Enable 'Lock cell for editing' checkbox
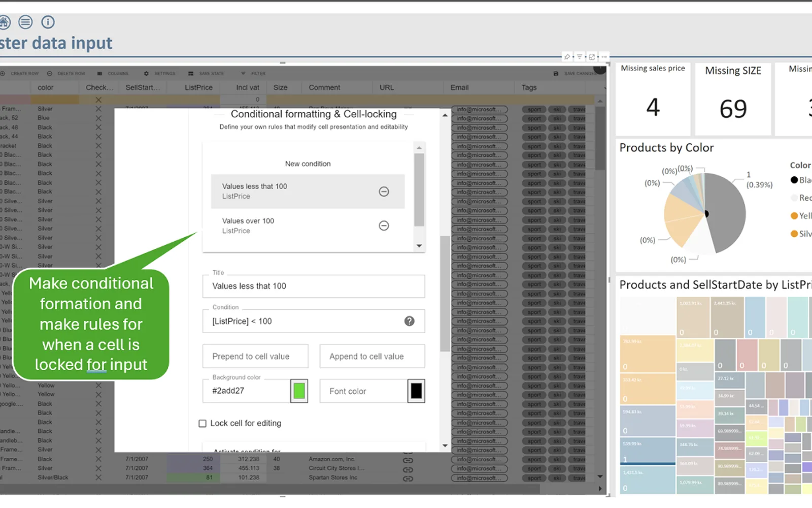 click(202, 424)
